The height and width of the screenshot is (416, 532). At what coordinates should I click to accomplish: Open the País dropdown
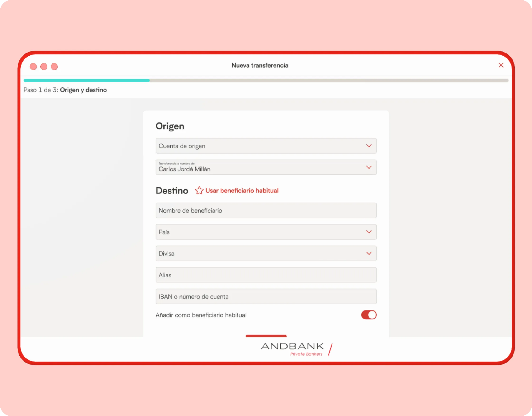[266, 232]
